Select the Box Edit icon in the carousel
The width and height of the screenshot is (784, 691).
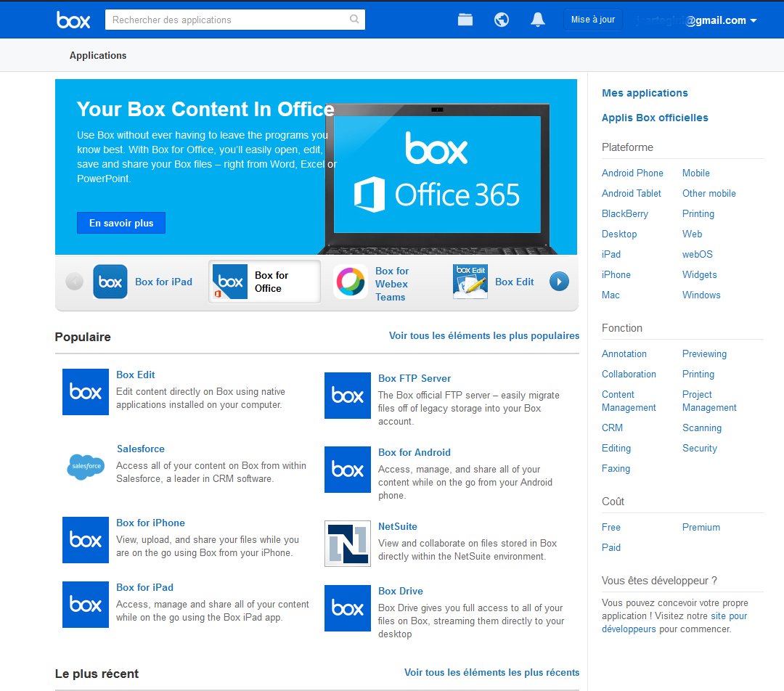pos(470,282)
